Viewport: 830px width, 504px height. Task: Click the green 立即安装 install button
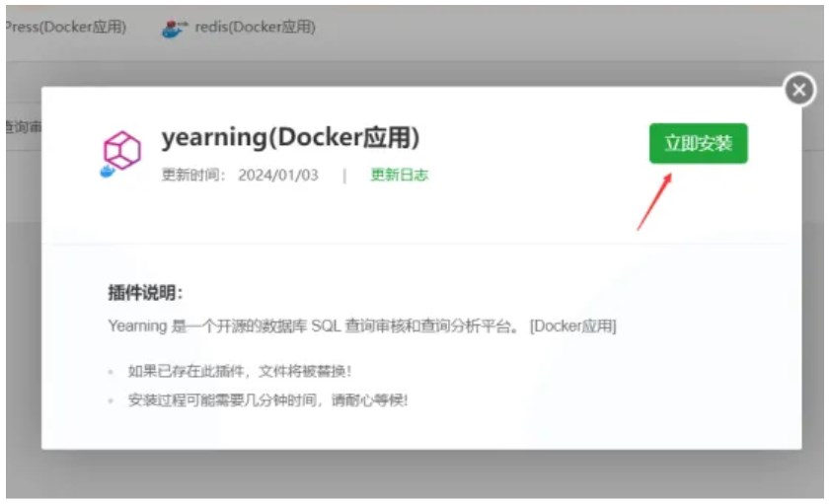(698, 143)
